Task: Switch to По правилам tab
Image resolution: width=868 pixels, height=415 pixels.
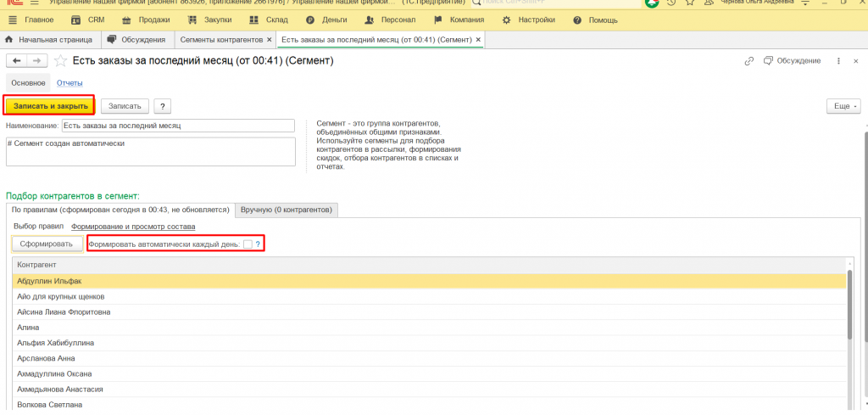Action: (x=120, y=210)
